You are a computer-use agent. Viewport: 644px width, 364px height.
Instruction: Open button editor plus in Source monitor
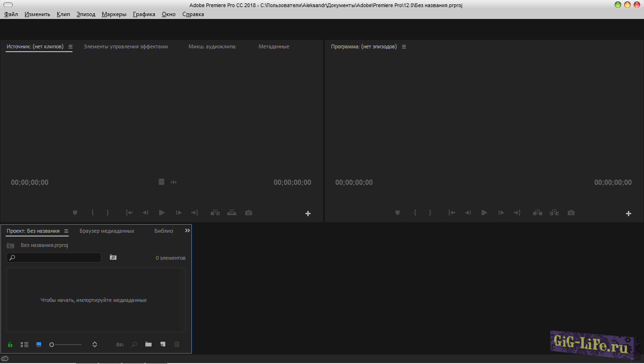pos(308,214)
